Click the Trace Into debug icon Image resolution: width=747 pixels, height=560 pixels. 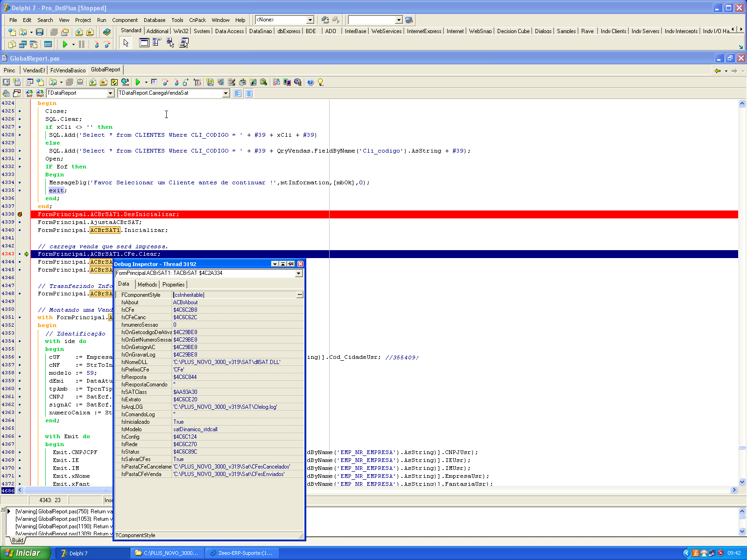tap(96, 44)
